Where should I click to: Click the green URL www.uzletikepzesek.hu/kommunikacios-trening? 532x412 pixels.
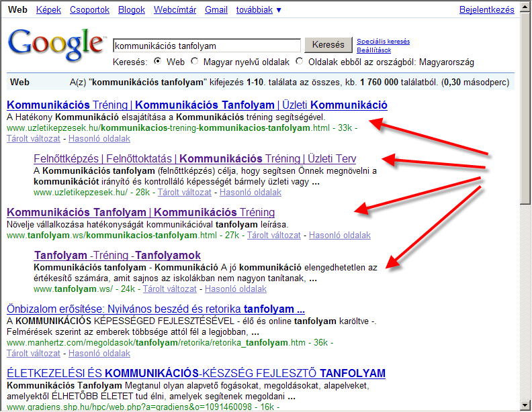168,128
